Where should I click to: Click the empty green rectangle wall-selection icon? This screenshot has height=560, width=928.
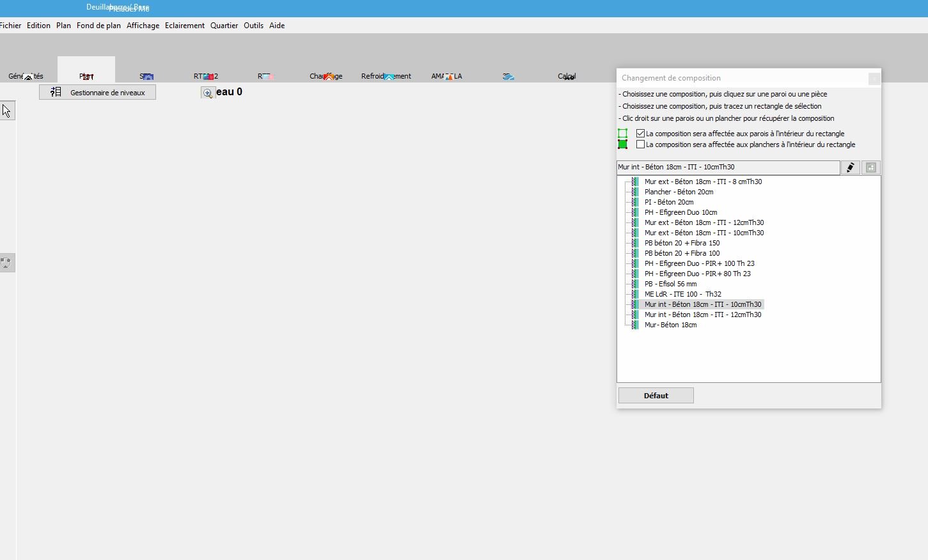[x=622, y=134]
